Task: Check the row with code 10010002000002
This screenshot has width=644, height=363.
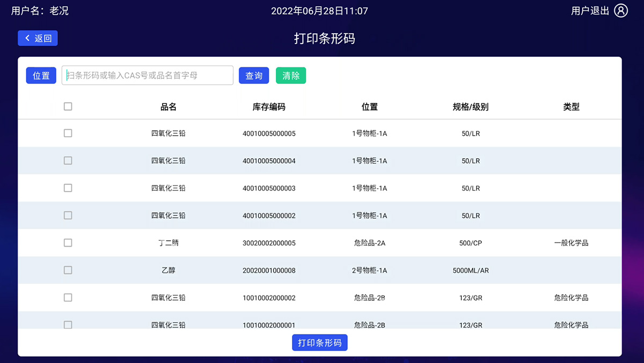Action: (68, 298)
